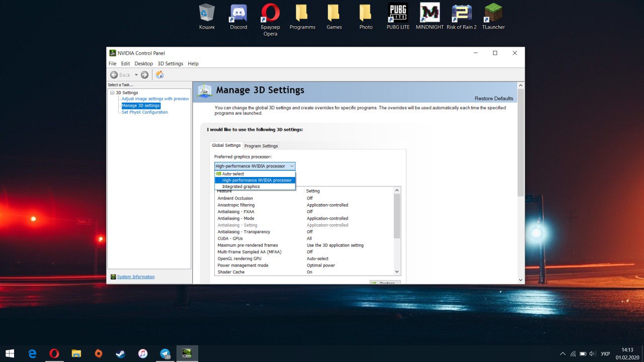This screenshot has width=644, height=362.
Task: Click the Back arrow in NVIDIA toolbar
Action: coord(114,75)
